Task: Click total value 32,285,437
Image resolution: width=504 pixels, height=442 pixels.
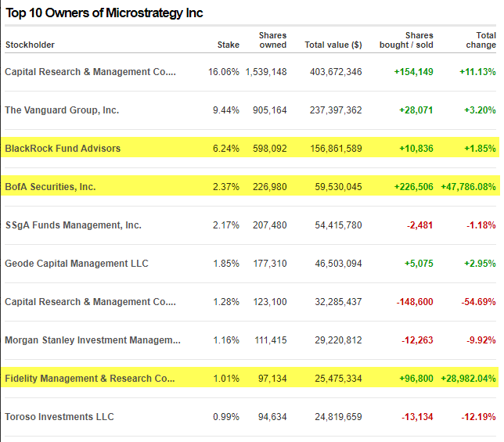Action: tap(338, 302)
